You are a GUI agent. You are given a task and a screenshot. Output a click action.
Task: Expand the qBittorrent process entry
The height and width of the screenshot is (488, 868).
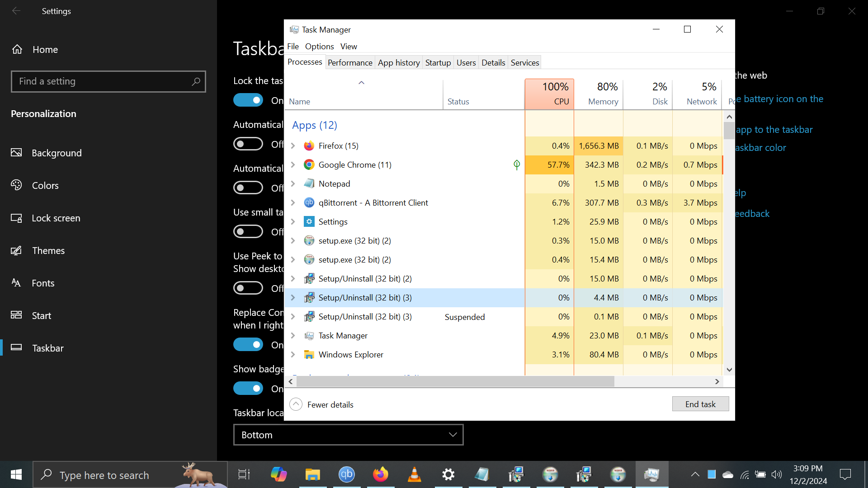click(x=293, y=203)
